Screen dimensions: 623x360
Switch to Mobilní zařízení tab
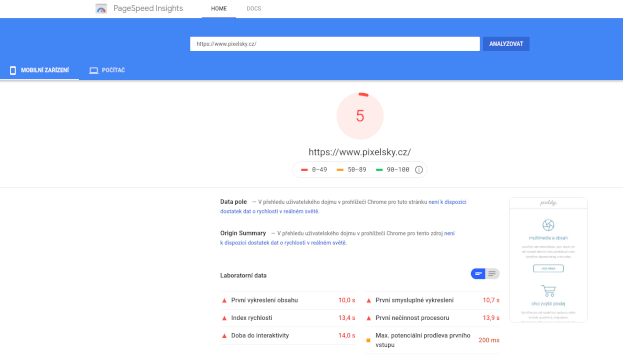pos(39,70)
